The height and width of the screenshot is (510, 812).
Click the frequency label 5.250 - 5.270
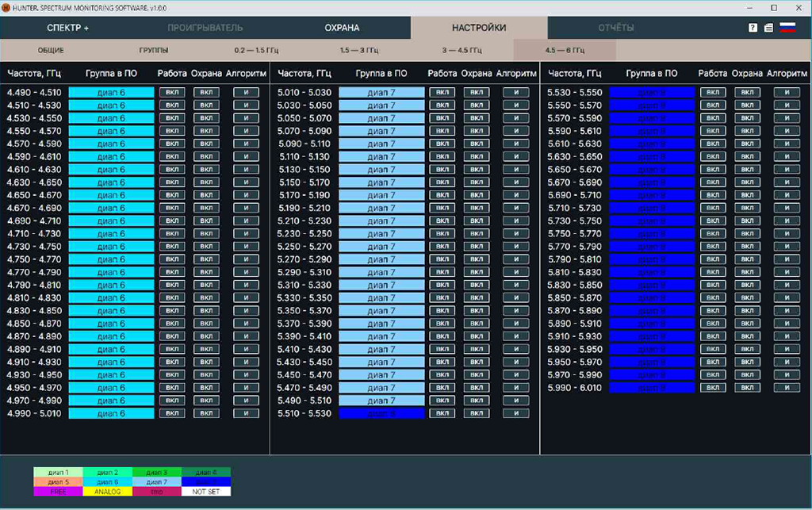tap(304, 247)
